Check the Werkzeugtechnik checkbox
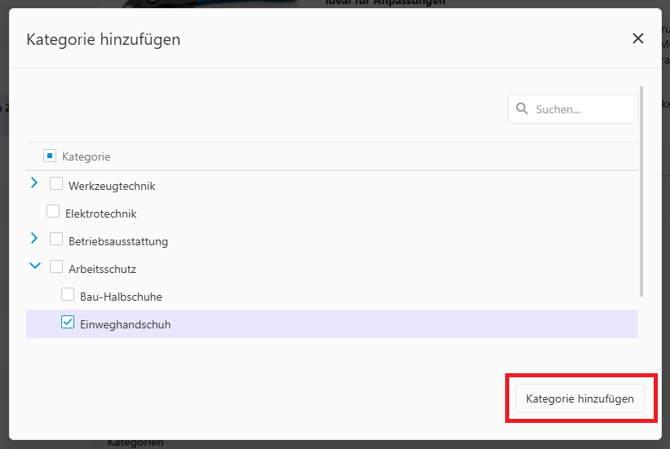Image resolution: width=670 pixels, height=449 pixels. (56, 184)
